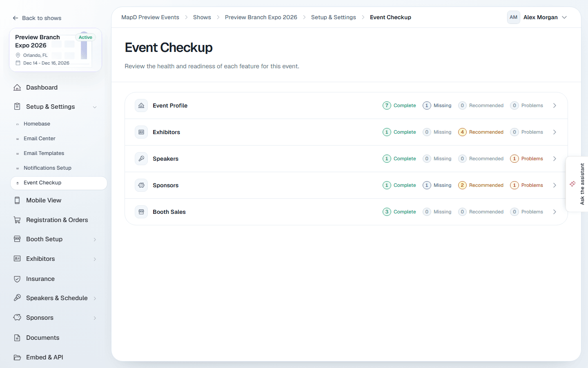Image resolution: width=588 pixels, height=368 pixels.
Task: Click Exhibitors row 4 Recommended badge
Action: 481,132
